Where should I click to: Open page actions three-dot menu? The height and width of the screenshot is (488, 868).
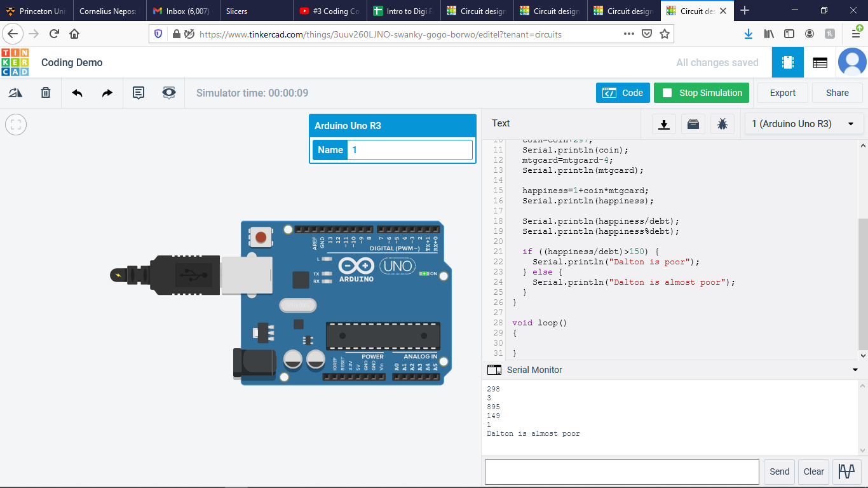[x=629, y=34]
